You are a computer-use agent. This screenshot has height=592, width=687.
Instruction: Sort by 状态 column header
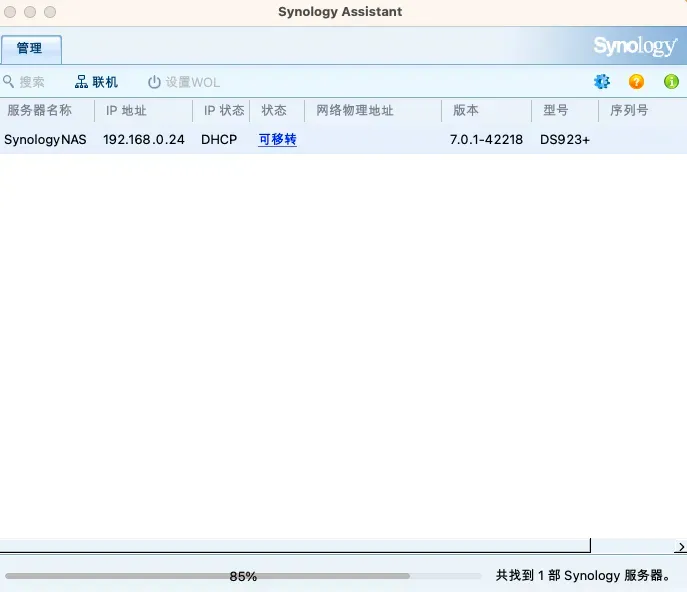pyautogui.click(x=277, y=110)
